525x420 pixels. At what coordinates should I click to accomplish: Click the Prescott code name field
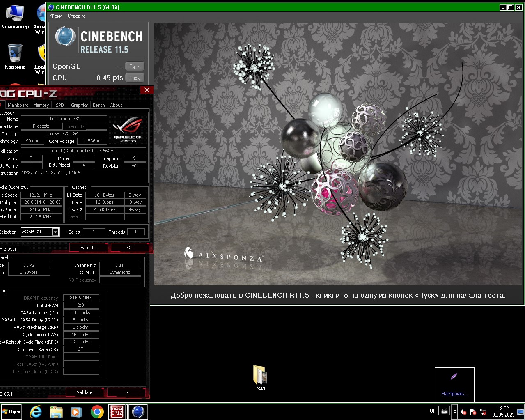coord(41,126)
